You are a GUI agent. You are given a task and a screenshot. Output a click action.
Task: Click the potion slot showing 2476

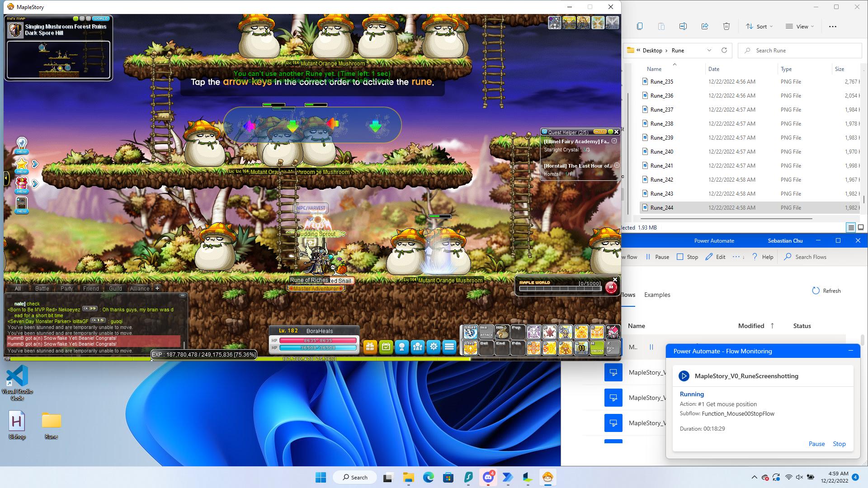pyautogui.click(x=612, y=332)
